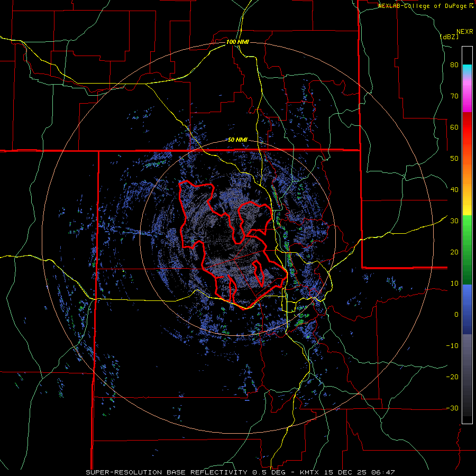Click the -20 value on the dBZ scale
Screen dimensions: 476x476
click(452, 377)
